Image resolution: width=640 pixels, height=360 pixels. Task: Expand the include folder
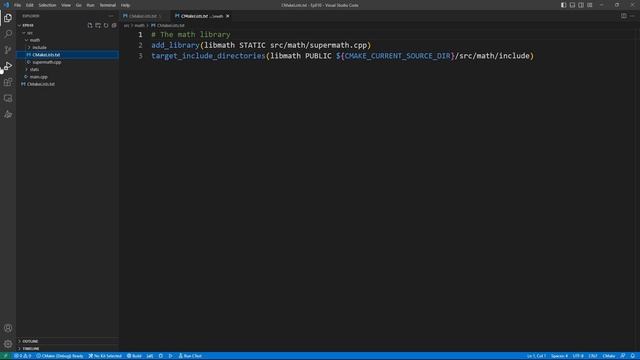(x=67, y=47)
